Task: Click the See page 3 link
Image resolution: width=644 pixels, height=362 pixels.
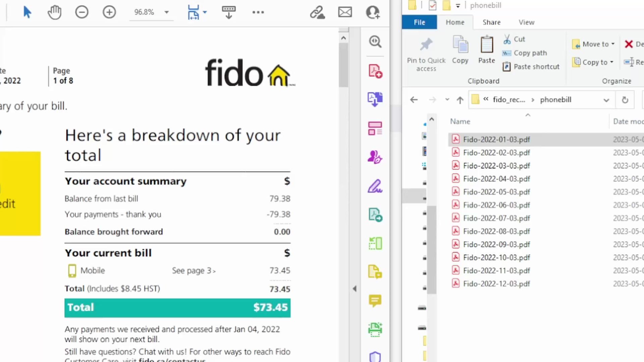Action: (194, 270)
